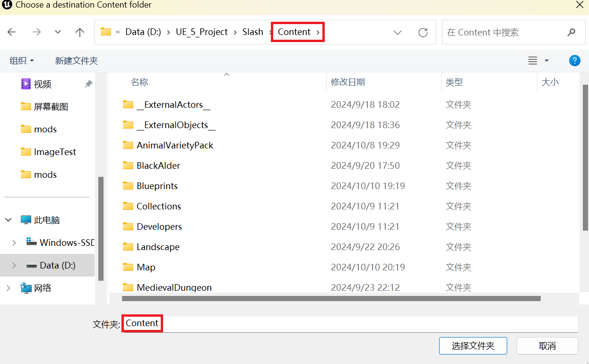Select the Collections folder icon
This screenshot has height=364, width=589.
[128, 206]
